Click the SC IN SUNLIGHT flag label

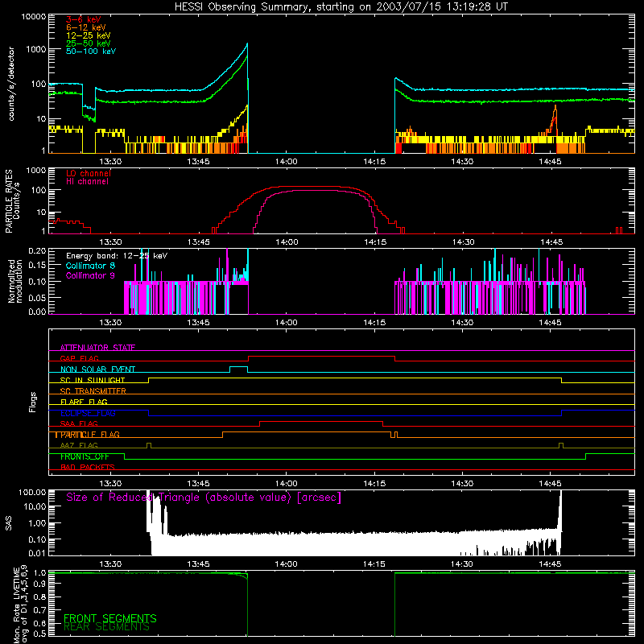pos(93,380)
